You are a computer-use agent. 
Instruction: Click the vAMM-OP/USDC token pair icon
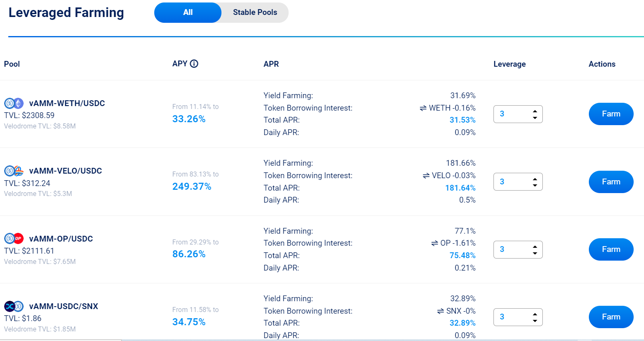[14, 239]
